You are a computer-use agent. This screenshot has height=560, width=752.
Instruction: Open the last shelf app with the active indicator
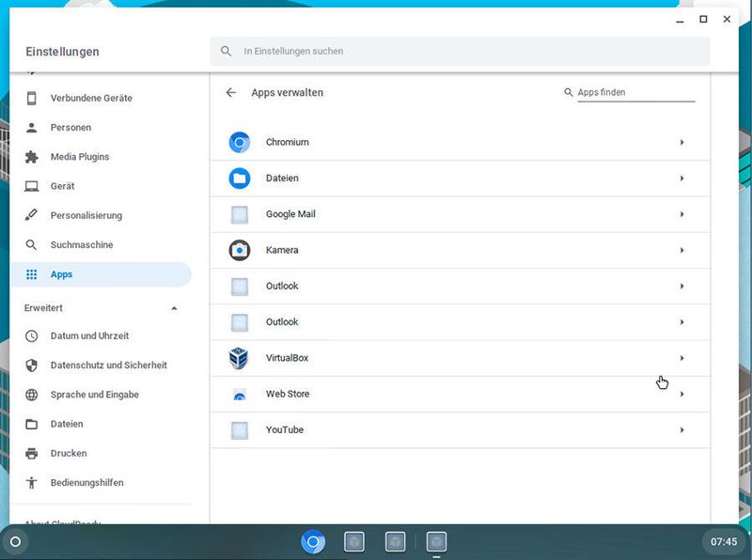436,542
